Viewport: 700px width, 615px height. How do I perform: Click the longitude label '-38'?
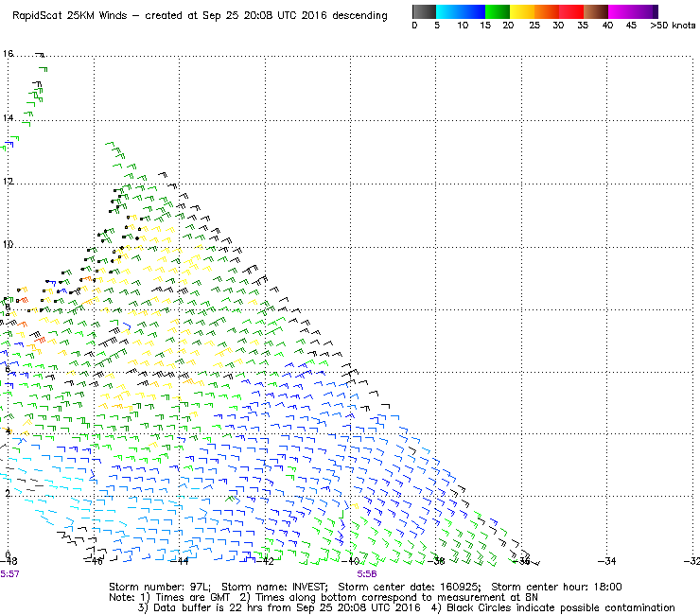pos(436,561)
